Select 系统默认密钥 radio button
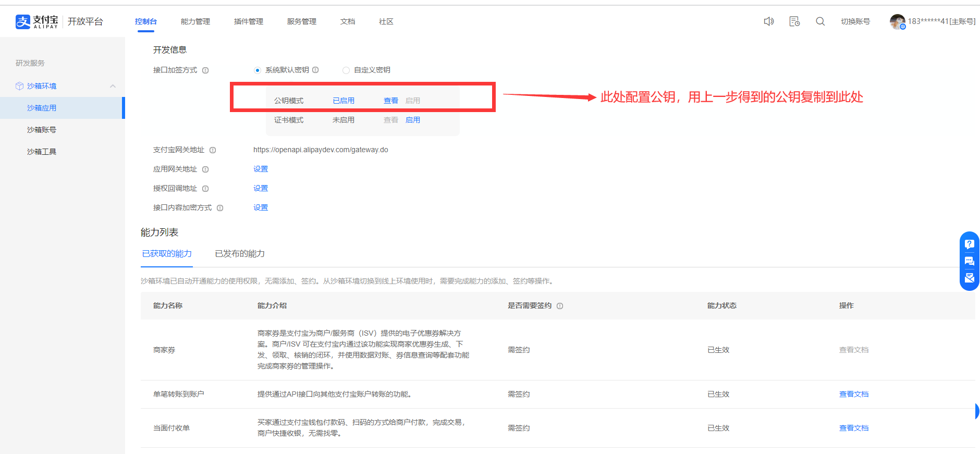The height and width of the screenshot is (454, 980). point(257,70)
